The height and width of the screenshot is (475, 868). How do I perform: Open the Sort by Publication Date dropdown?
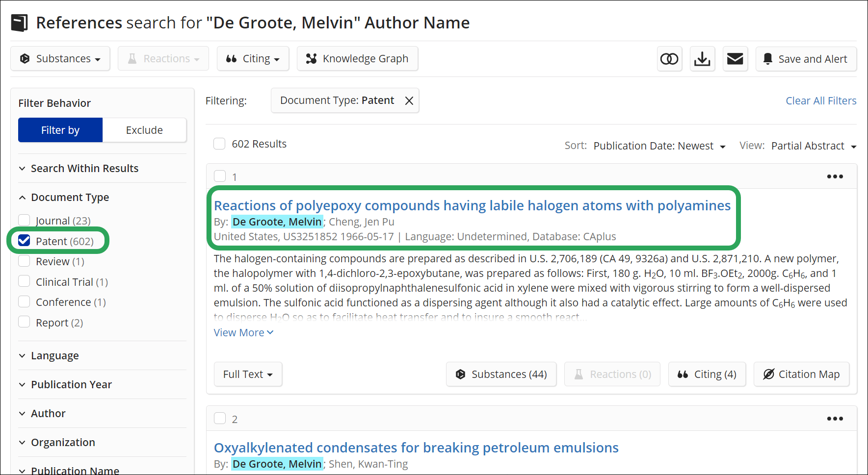tap(659, 146)
